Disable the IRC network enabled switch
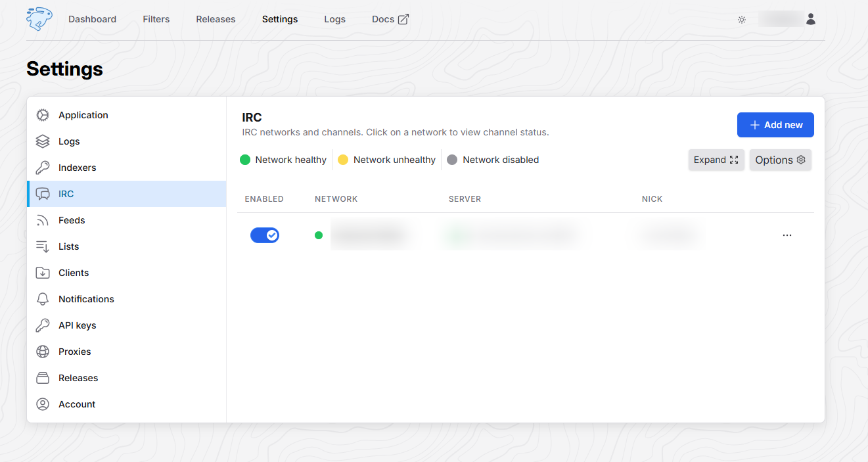Screen dimensions: 868x462 point(265,235)
